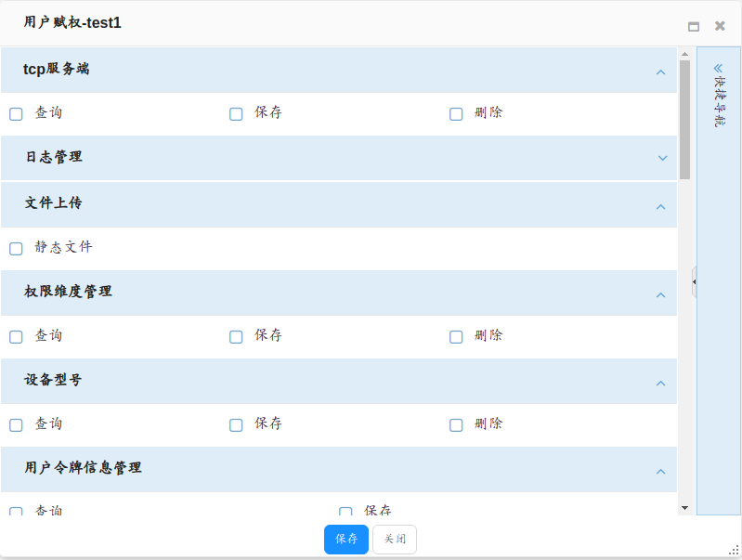The image size is (742, 560).
Task: Collapse the tcp服务端 section
Action: point(661,72)
